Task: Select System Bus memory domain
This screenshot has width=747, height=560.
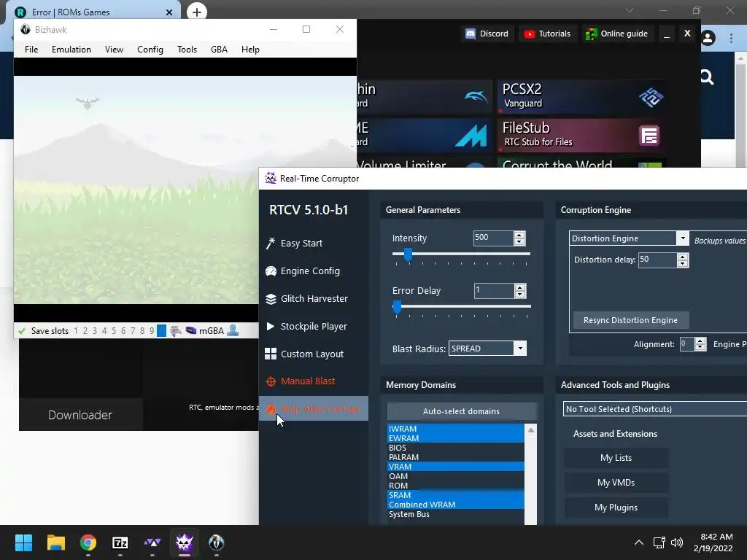Action: (456, 514)
